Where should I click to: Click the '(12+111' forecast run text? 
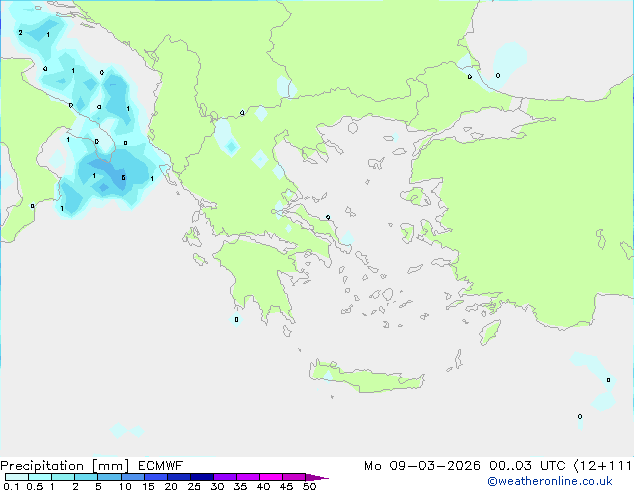point(603,466)
